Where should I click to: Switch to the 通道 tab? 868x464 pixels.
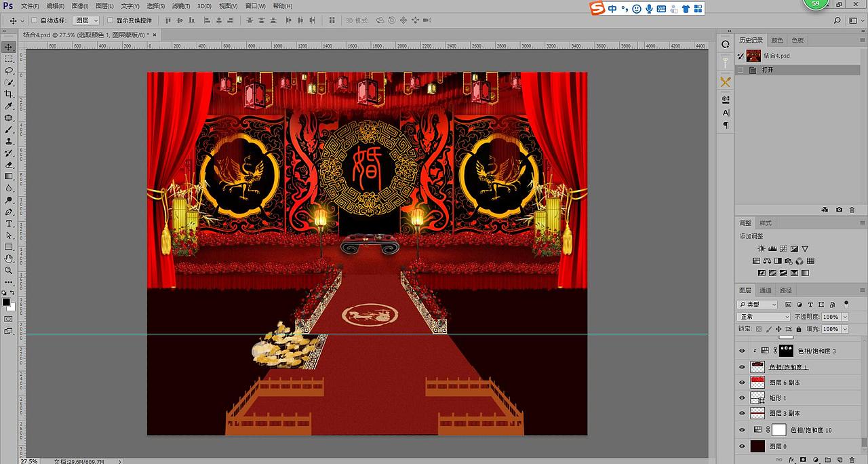coord(766,290)
